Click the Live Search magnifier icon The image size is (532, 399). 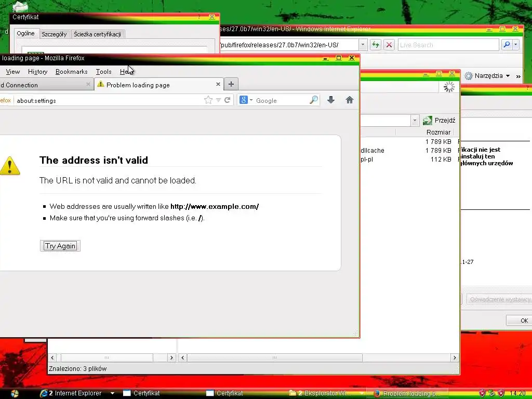tap(507, 45)
